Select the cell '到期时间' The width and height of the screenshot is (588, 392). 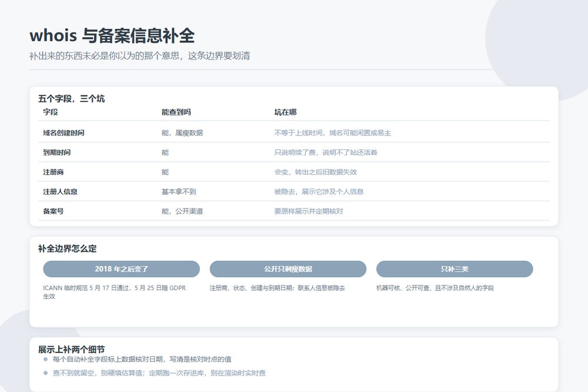(x=57, y=152)
